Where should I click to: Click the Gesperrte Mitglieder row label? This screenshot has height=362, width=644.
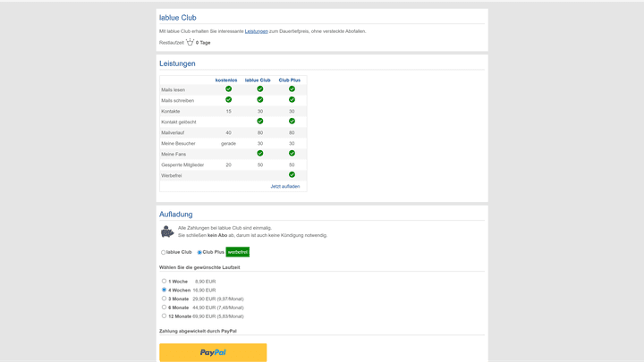pyautogui.click(x=182, y=164)
